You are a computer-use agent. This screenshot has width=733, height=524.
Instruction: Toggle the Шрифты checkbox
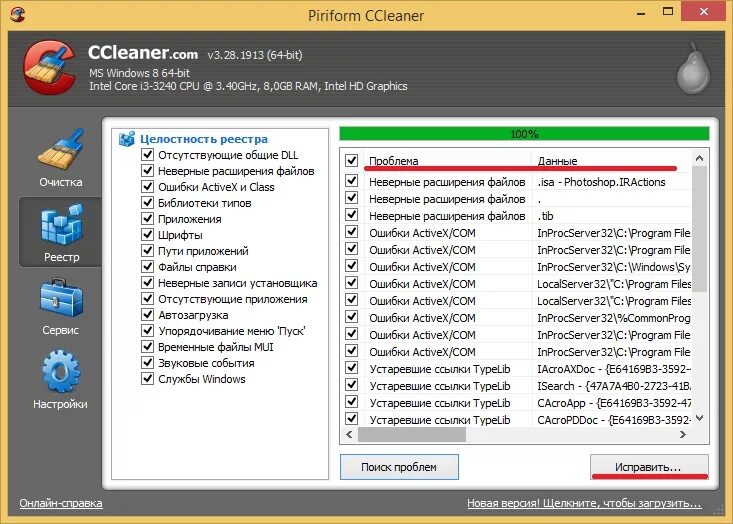point(148,234)
